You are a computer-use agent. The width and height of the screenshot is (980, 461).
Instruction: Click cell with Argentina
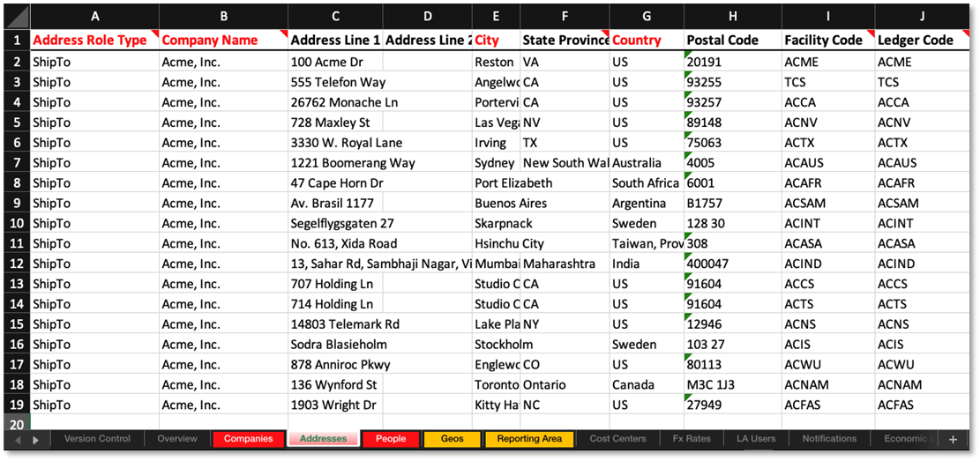tap(647, 203)
